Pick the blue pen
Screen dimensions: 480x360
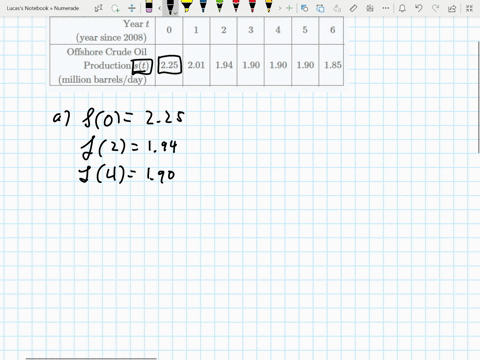coord(203,6)
